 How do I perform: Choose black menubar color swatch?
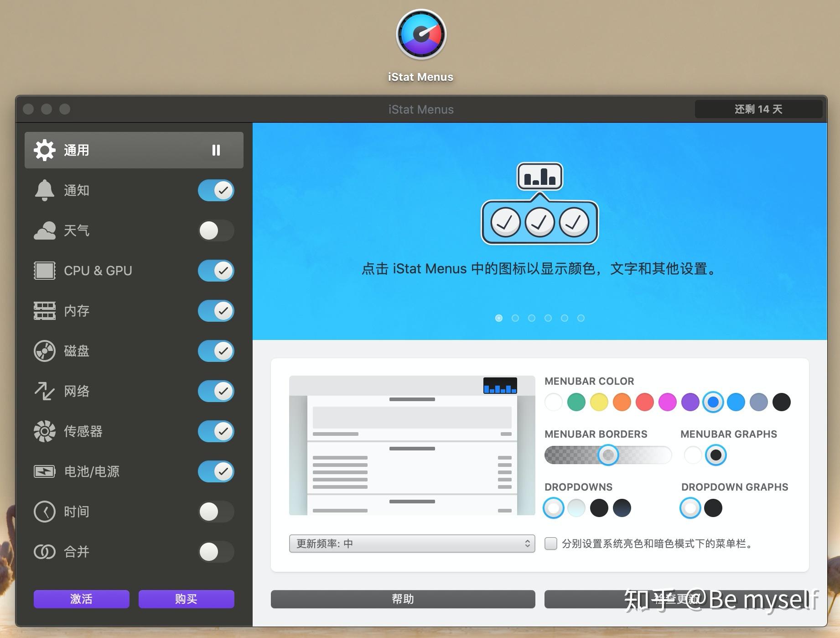782,402
